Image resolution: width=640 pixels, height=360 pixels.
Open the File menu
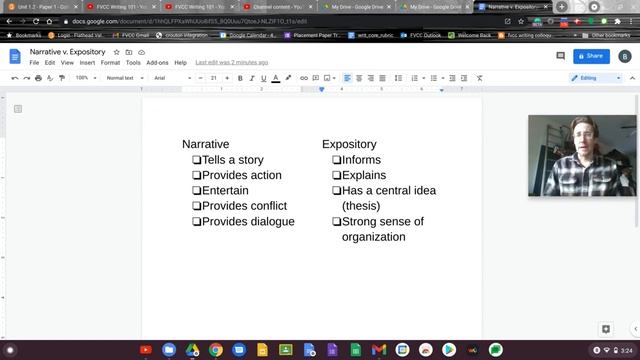tap(34, 62)
